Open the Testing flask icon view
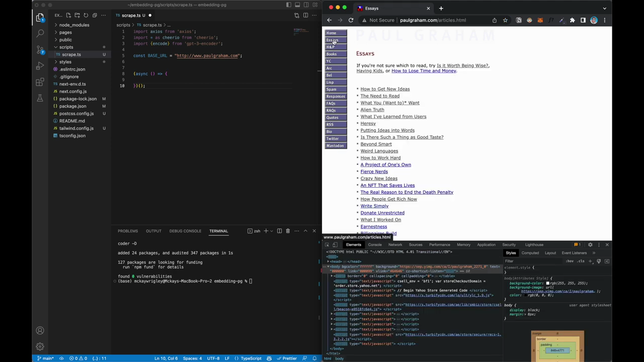 tap(40, 98)
